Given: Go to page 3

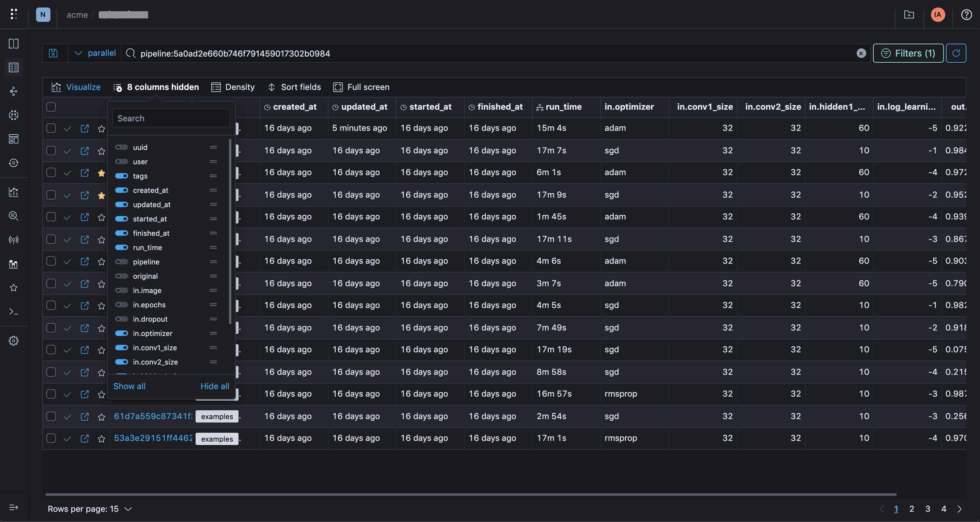Looking at the screenshot, I should coord(928,509).
